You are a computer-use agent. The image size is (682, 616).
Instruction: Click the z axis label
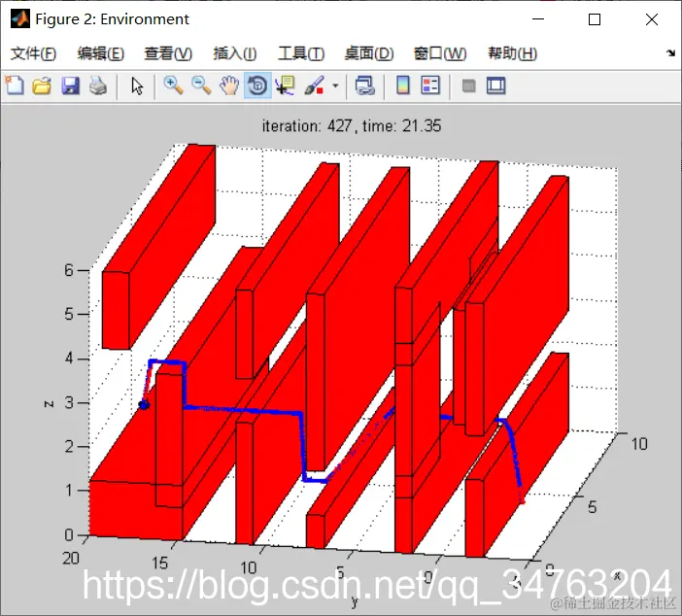[x=49, y=404]
